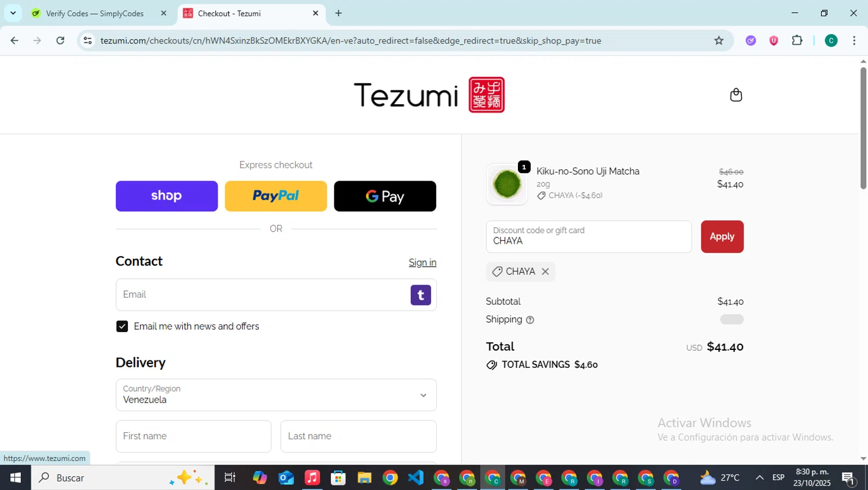Screen dimensions: 868x490
Task: Open Chrome profile 'E' taskbar icon
Action: point(543,478)
